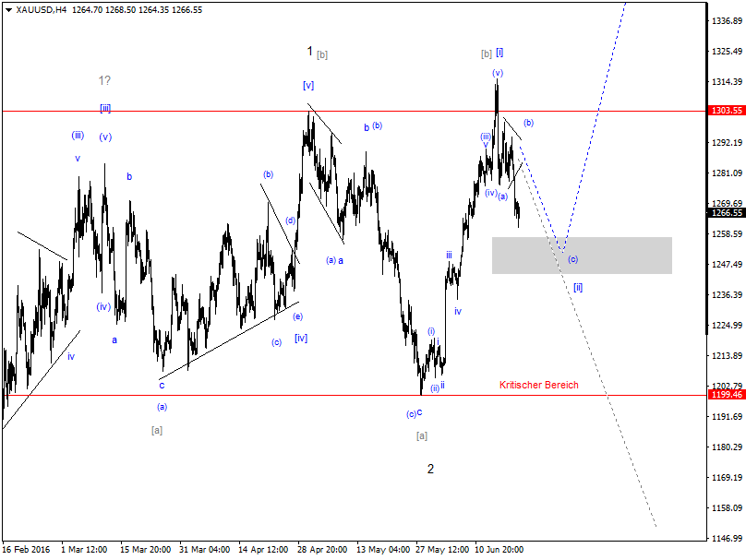The height and width of the screenshot is (560, 746).
Task: Click the 27 May 12:00 time label
Action: tap(442, 550)
